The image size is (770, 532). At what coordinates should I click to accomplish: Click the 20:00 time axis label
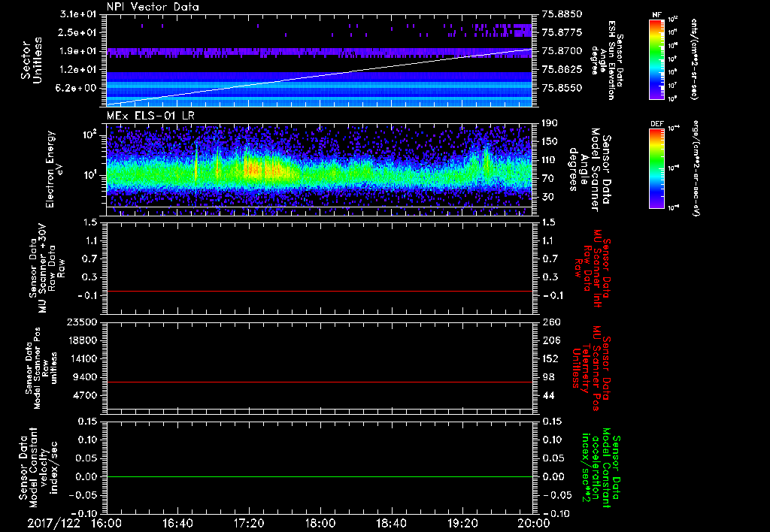(x=534, y=523)
